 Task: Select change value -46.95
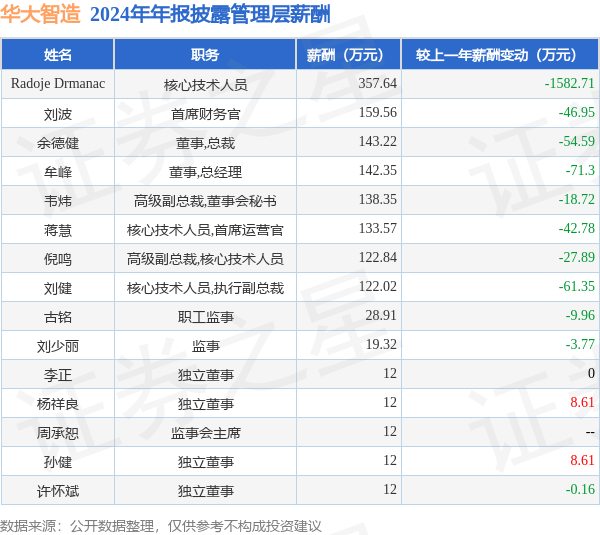tap(576, 112)
